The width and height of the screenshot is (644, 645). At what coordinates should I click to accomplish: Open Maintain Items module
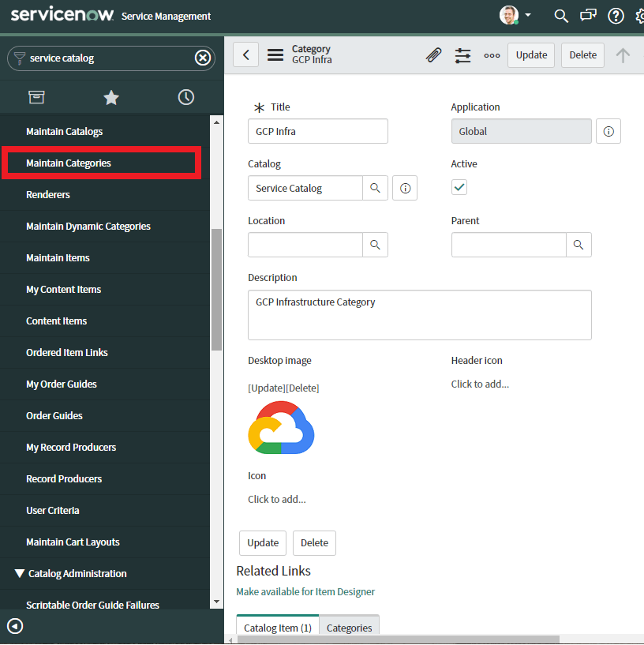[58, 258]
